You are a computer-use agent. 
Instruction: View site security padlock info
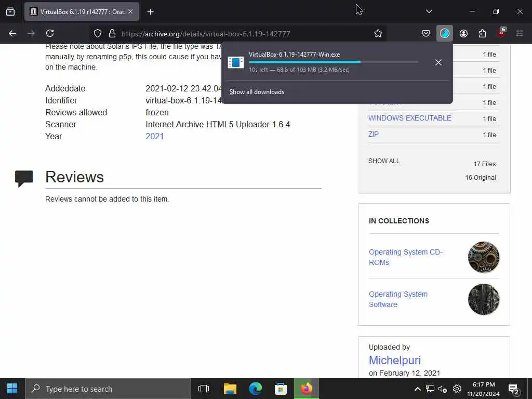coord(112,33)
